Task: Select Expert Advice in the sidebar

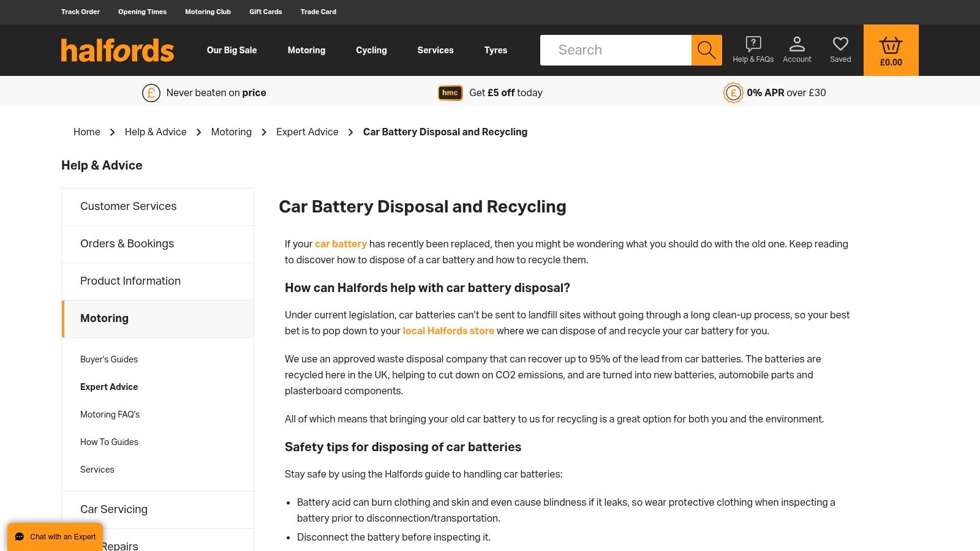Action: tap(109, 386)
